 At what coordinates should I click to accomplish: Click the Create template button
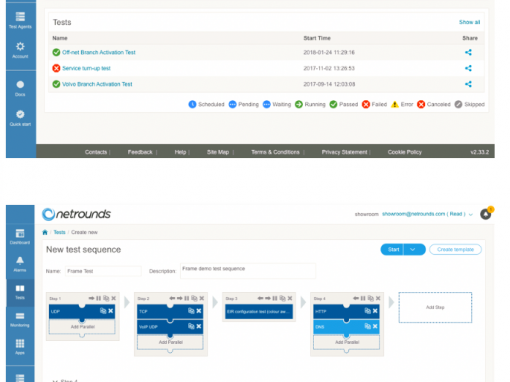point(455,249)
